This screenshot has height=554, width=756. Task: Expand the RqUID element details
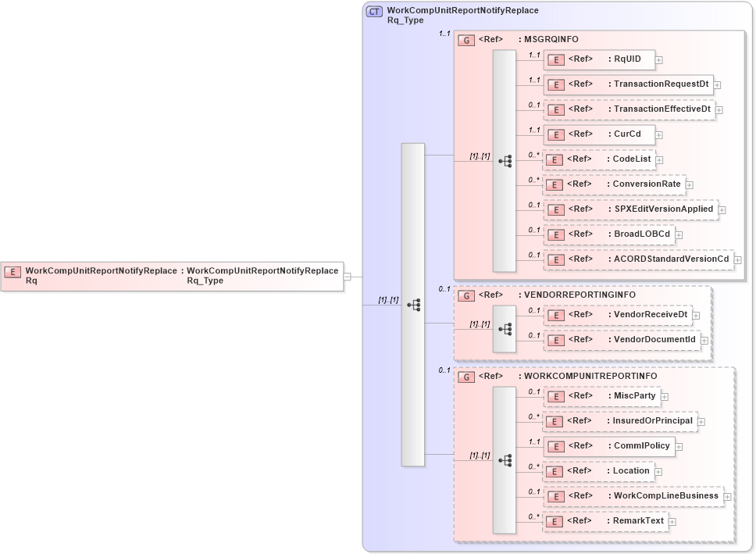[x=659, y=59]
